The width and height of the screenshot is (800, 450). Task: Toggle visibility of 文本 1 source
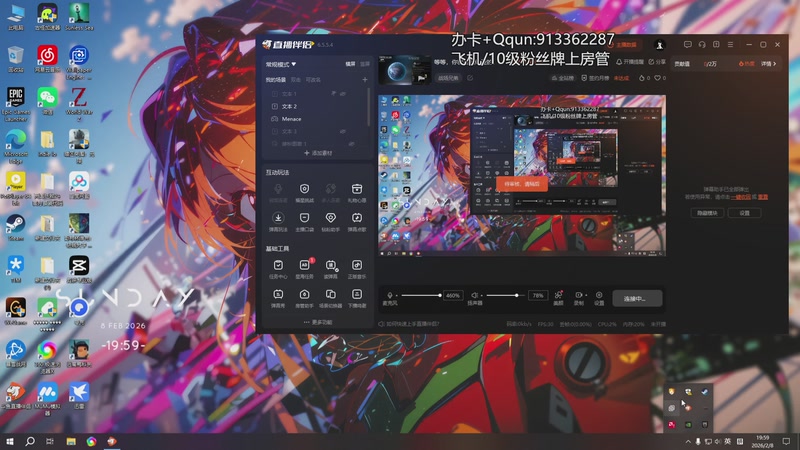[343, 94]
